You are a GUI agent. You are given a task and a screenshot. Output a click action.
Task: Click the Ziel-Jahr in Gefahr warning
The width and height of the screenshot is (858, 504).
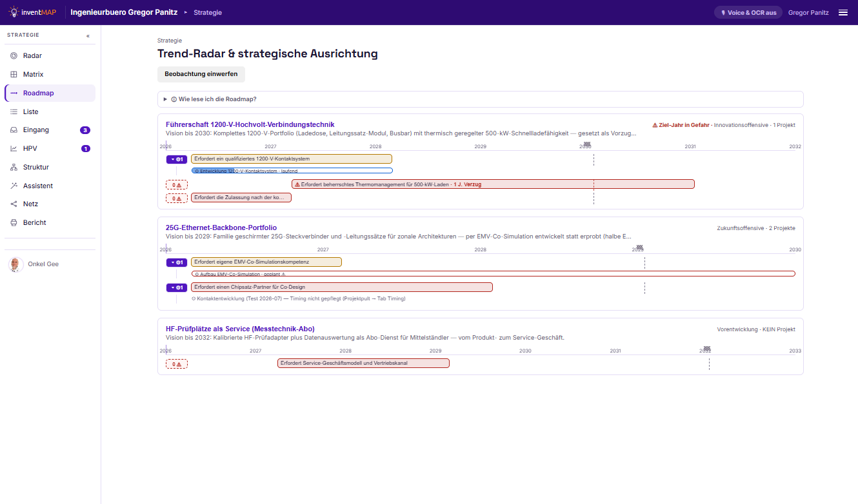coord(681,125)
